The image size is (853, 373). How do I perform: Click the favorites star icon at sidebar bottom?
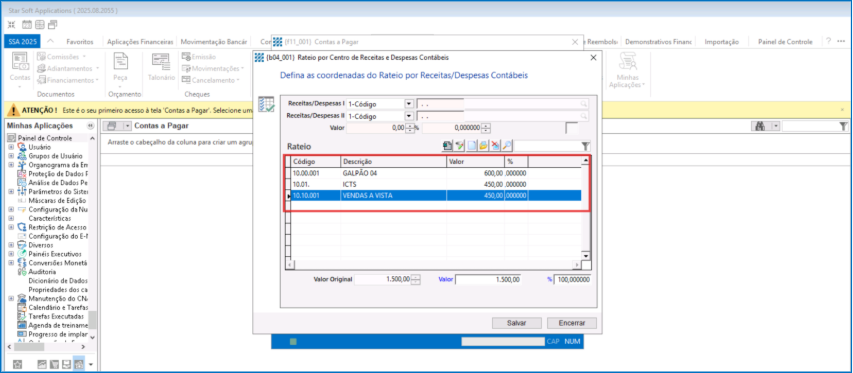coord(17,364)
